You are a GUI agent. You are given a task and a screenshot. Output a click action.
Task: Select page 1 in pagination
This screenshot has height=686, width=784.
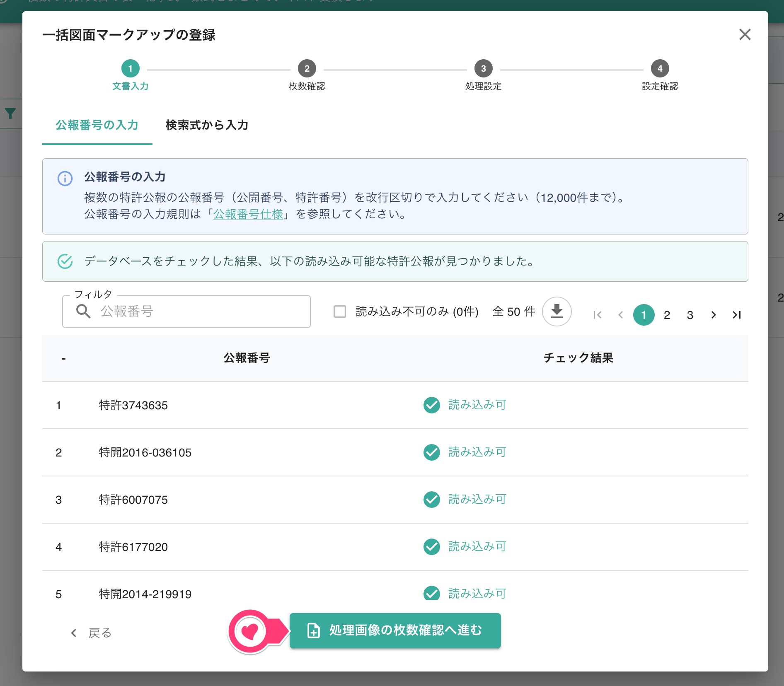[644, 315]
